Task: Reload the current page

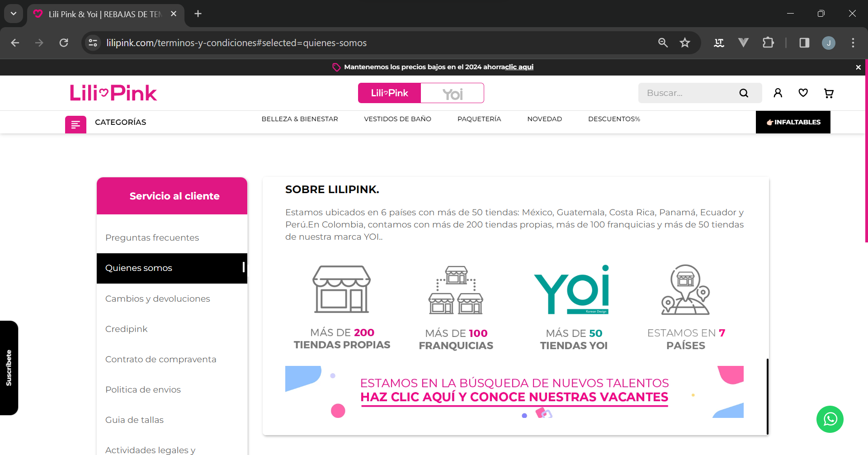Action: point(64,43)
